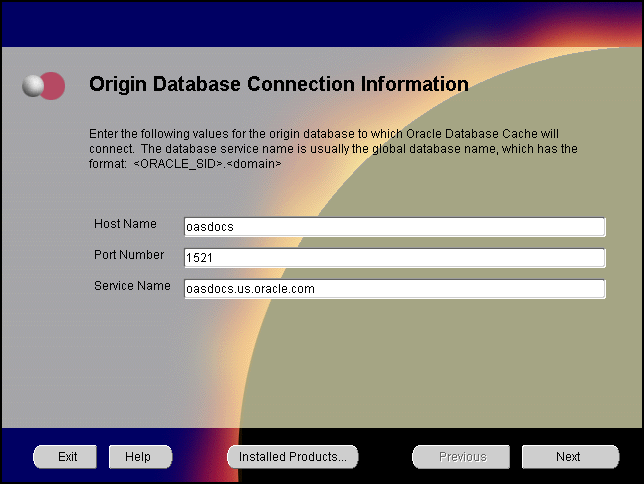Go back with the Previous button

pos(461,456)
